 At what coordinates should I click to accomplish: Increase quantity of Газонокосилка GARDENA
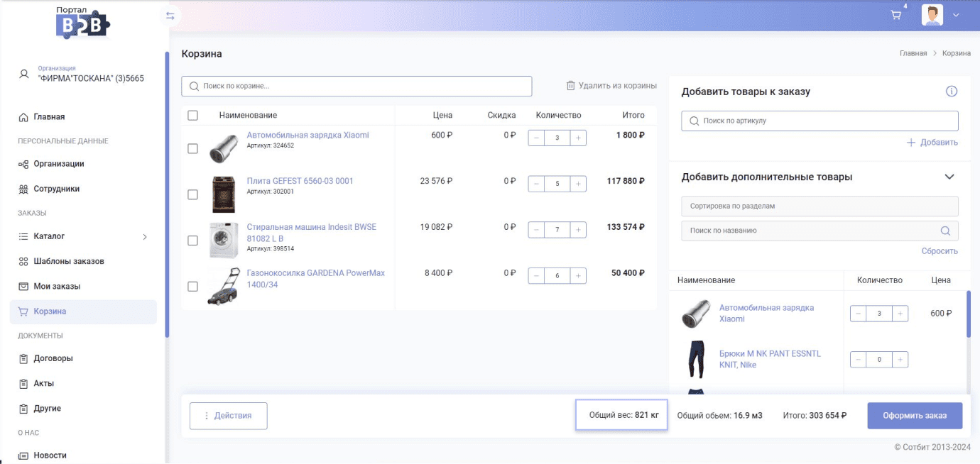(x=578, y=276)
